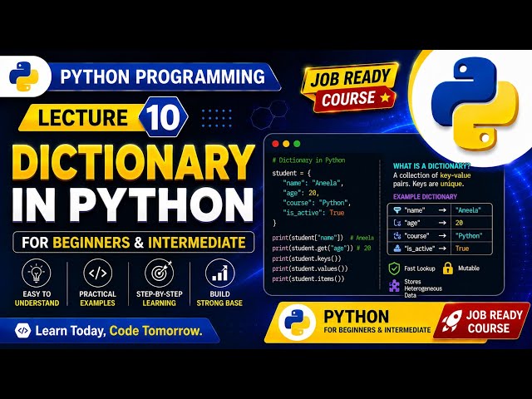532x399 pixels.
Task: Click the print(student.keys()) code line
Action: coord(307,259)
